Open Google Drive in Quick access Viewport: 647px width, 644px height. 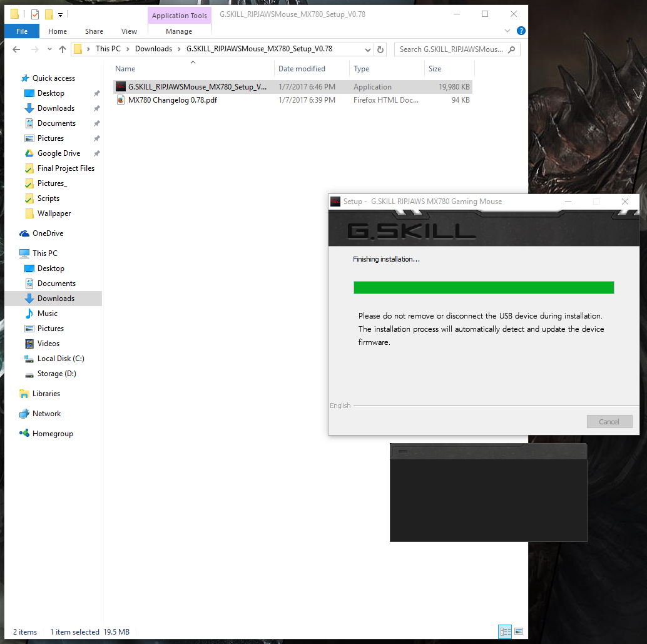pyautogui.click(x=59, y=153)
